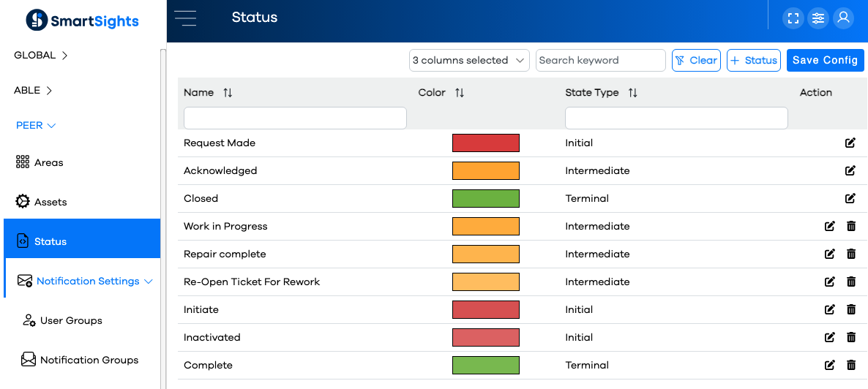Viewport: 868px width, 389px height.
Task: Toggle the hamburger menu in header
Action: click(x=185, y=18)
